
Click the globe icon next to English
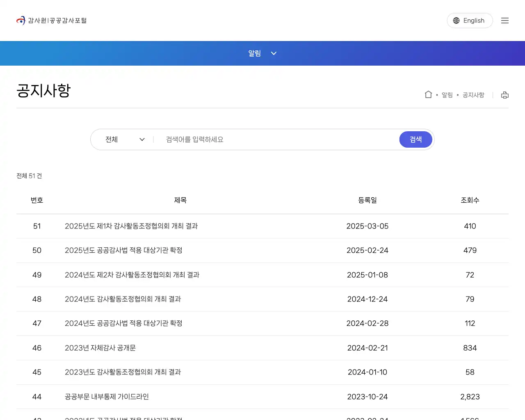coord(456,20)
